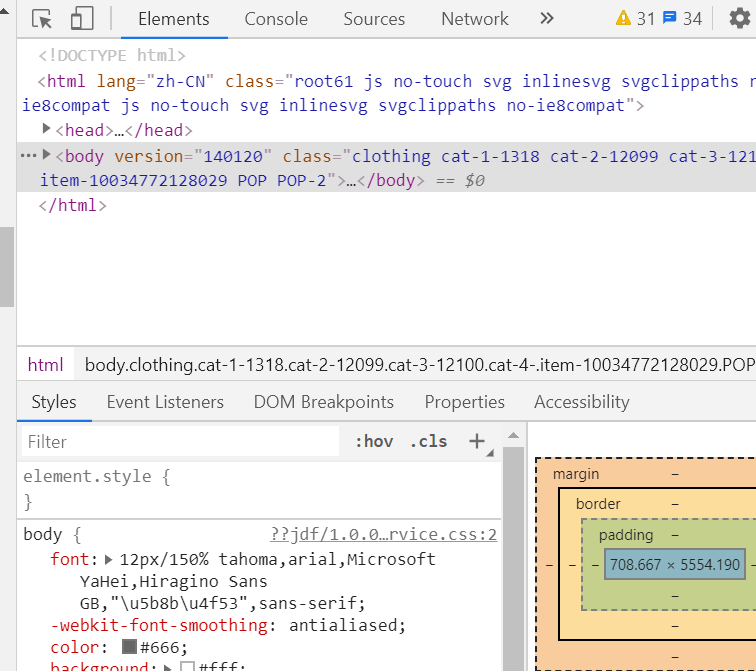Open DevTools settings gear

point(739,19)
